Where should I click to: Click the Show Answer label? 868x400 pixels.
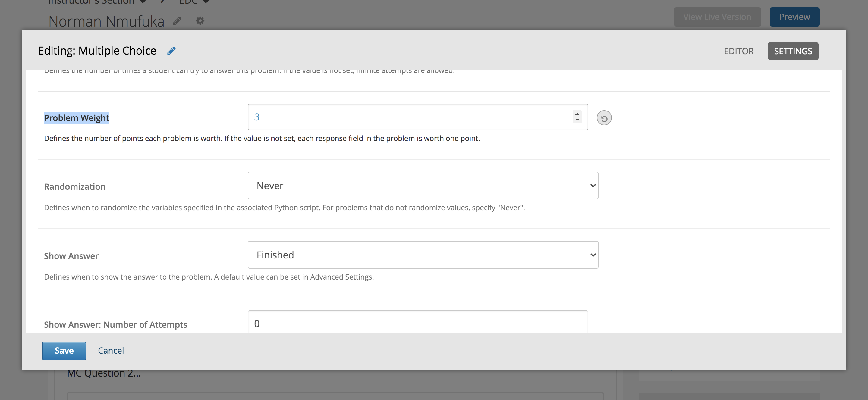point(71,256)
